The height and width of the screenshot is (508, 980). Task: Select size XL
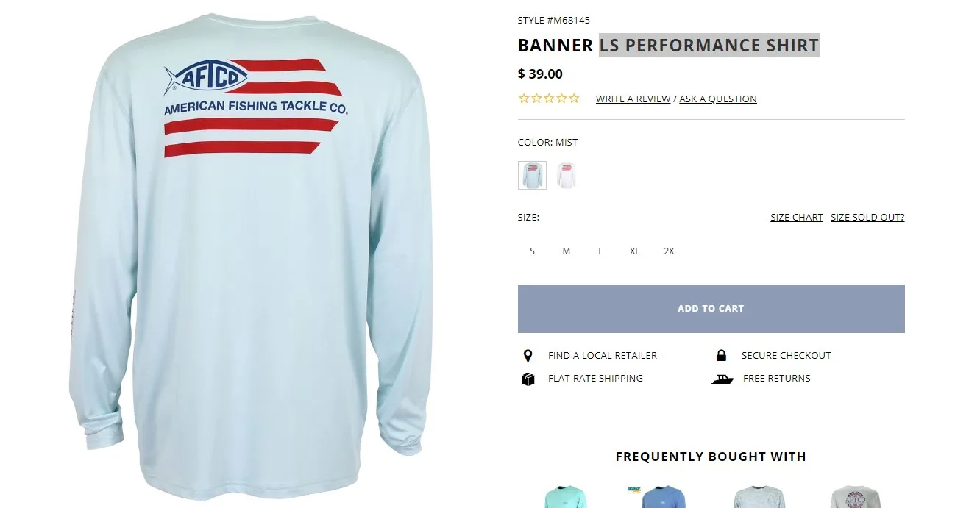(x=634, y=251)
